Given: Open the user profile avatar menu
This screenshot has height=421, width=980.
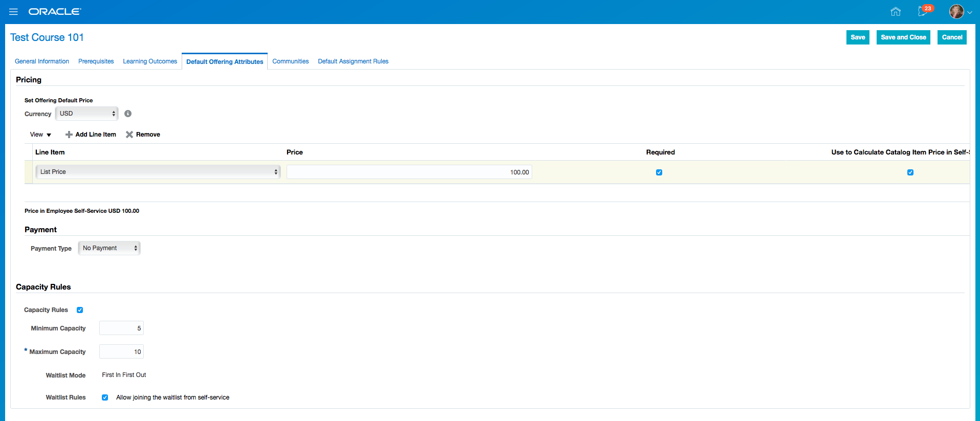Looking at the screenshot, I should (x=956, y=11).
